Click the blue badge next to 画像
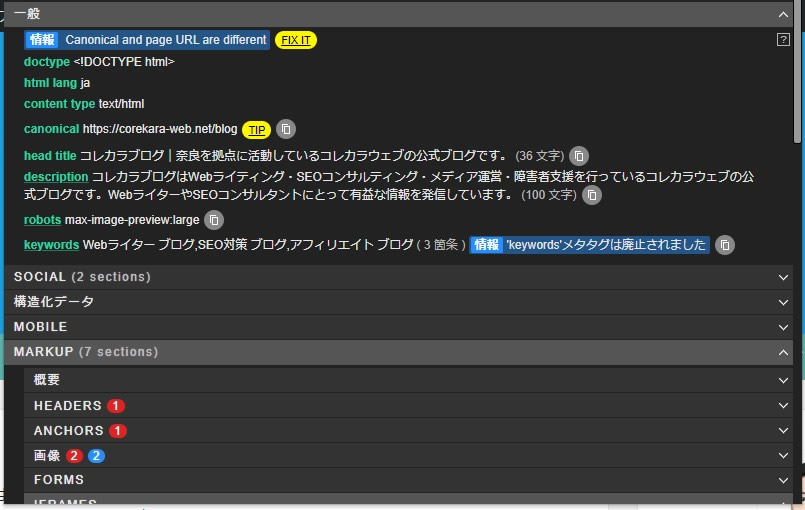 point(96,456)
